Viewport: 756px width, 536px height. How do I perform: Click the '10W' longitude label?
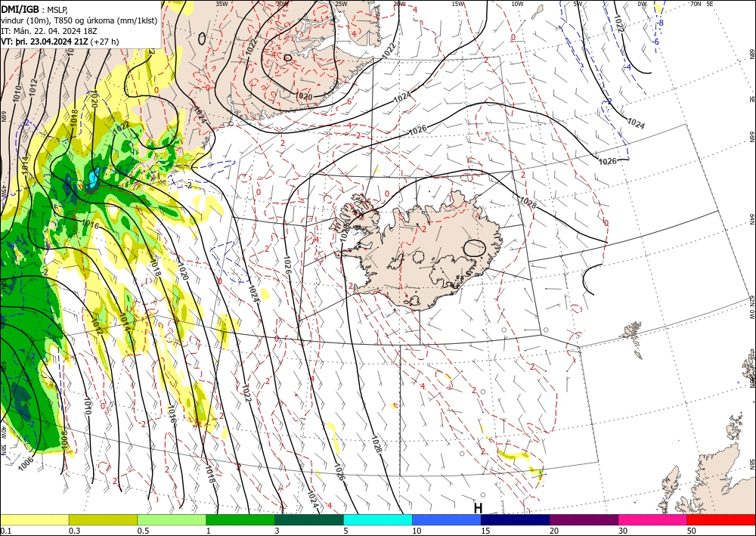click(517, 4)
